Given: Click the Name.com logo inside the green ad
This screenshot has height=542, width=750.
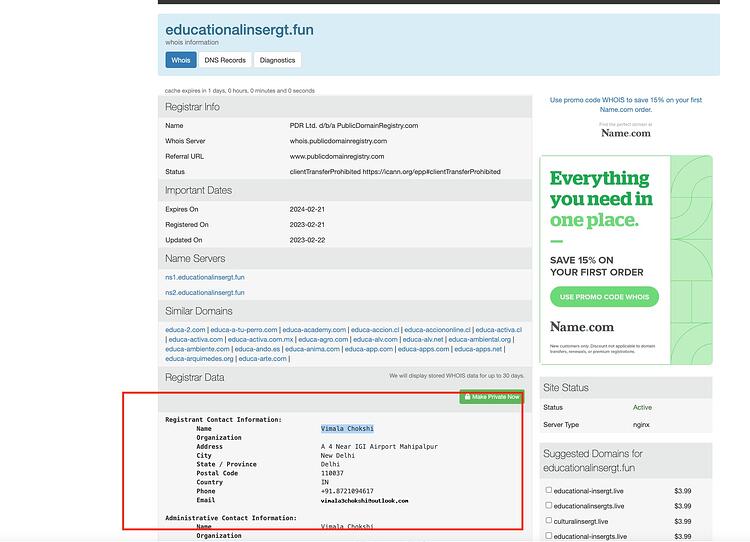Looking at the screenshot, I should (582, 327).
